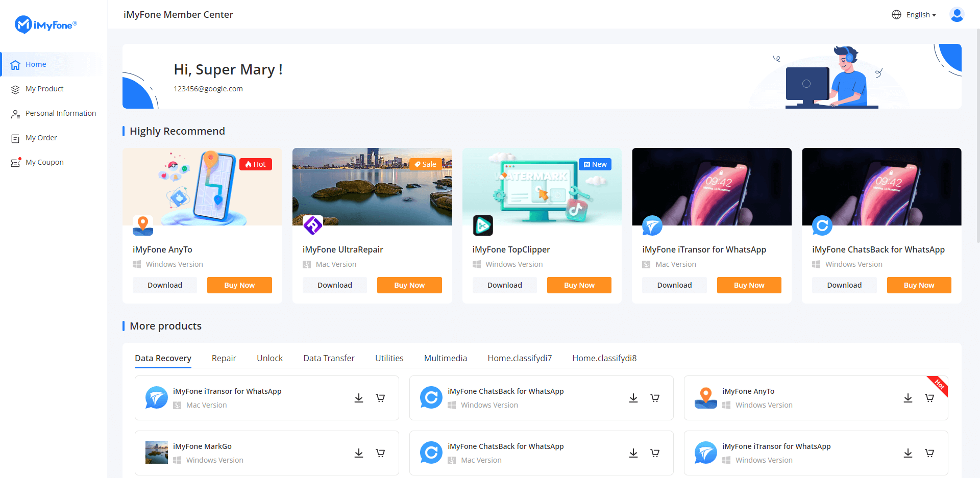Click the iMyFone logo
This screenshot has width=980, height=478.
coord(46,24)
